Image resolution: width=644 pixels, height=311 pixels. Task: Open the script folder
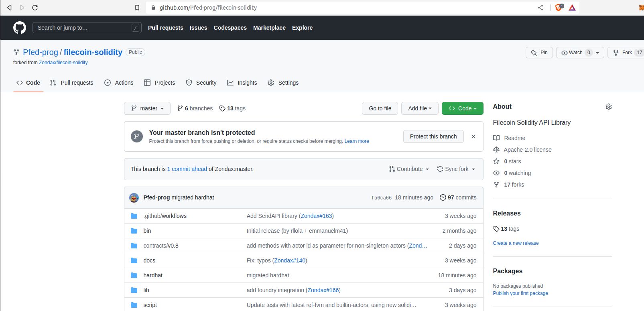(x=150, y=305)
